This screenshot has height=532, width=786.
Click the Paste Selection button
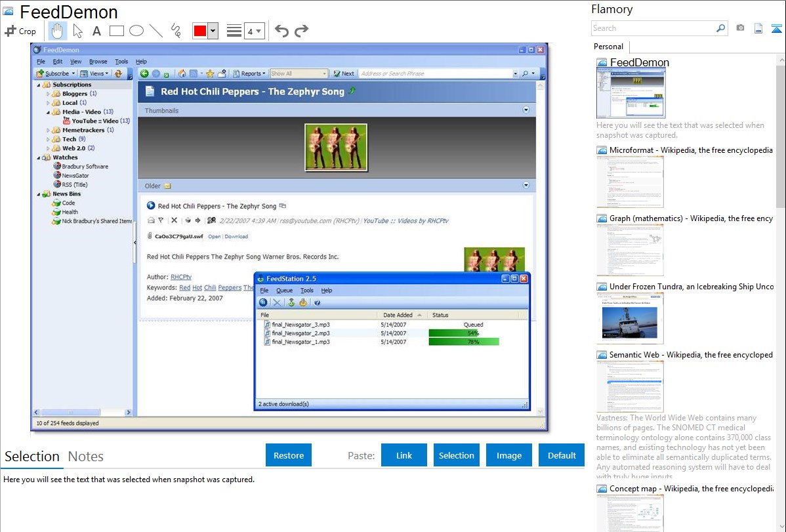[x=457, y=455]
